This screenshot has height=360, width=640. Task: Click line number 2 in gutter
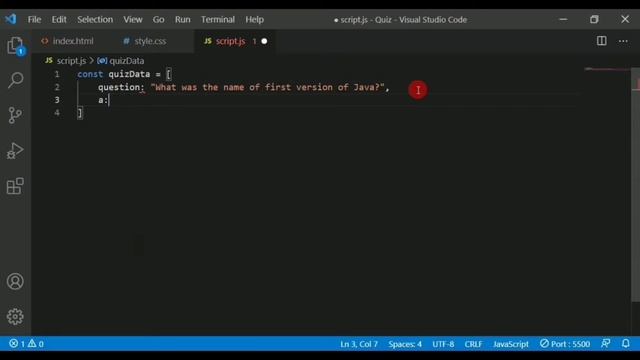[57, 87]
